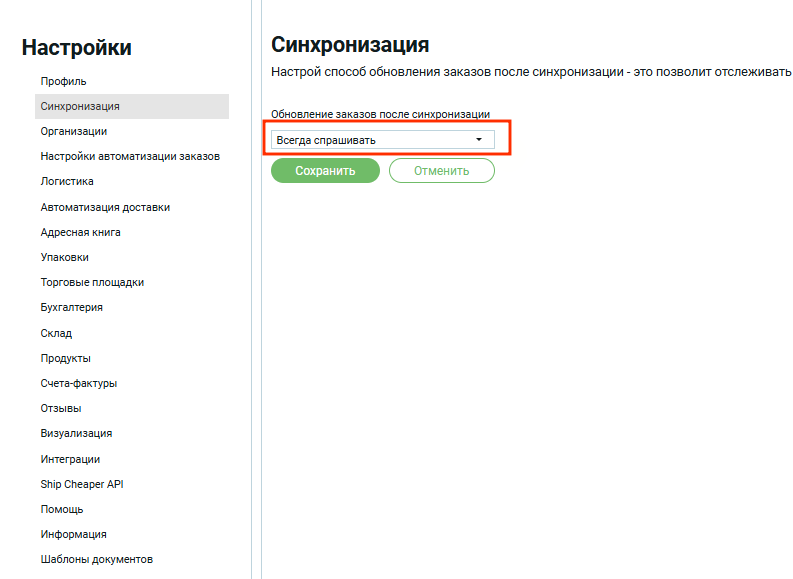Open «Торговые площадки» section
Viewport: 793px width, 579px height.
tap(92, 282)
